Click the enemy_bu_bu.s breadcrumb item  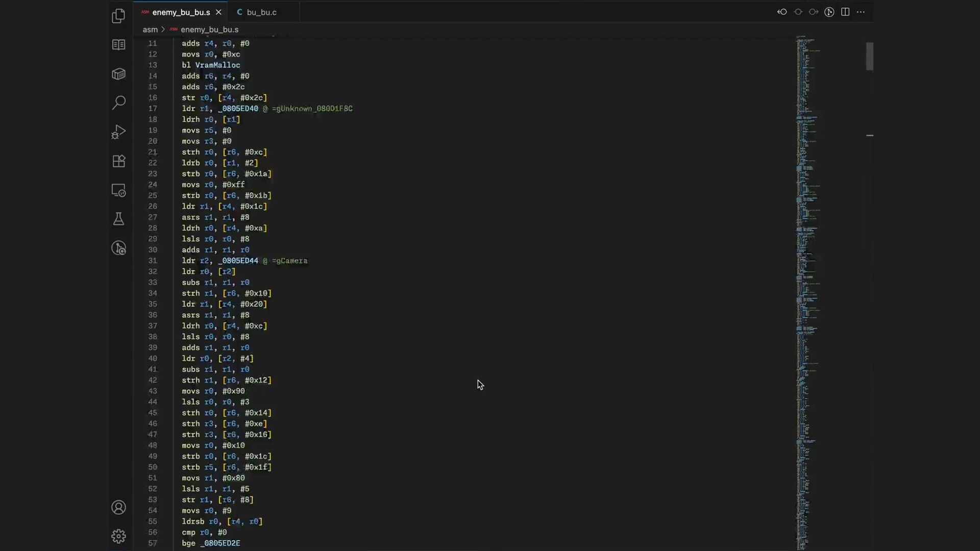[209, 30]
